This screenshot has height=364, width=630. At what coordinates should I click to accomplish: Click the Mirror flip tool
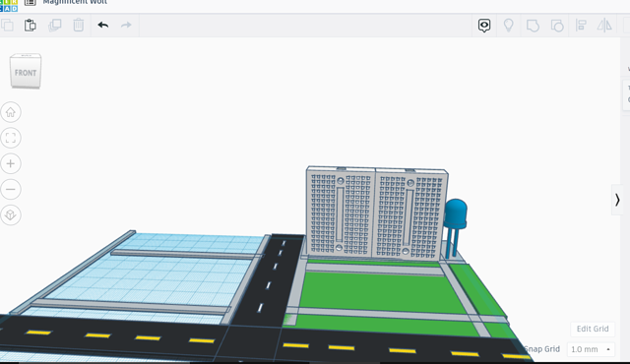click(604, 26)
